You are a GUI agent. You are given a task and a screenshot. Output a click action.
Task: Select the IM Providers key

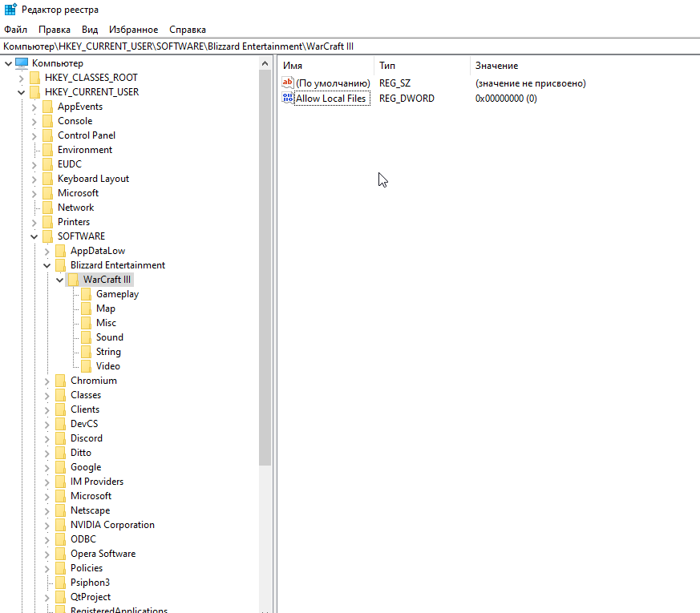click(x=97, y=482)
